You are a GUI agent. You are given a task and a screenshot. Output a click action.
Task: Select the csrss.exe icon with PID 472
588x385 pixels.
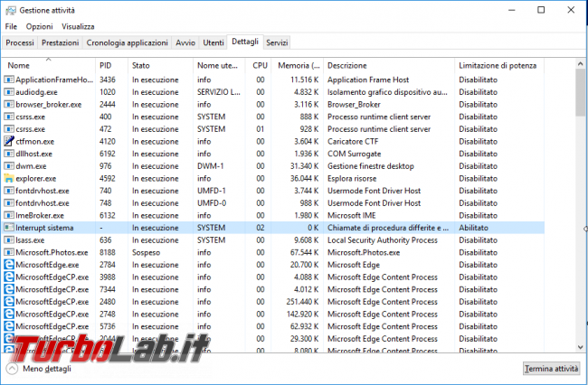pyautogui.click(x=9, y=129)
